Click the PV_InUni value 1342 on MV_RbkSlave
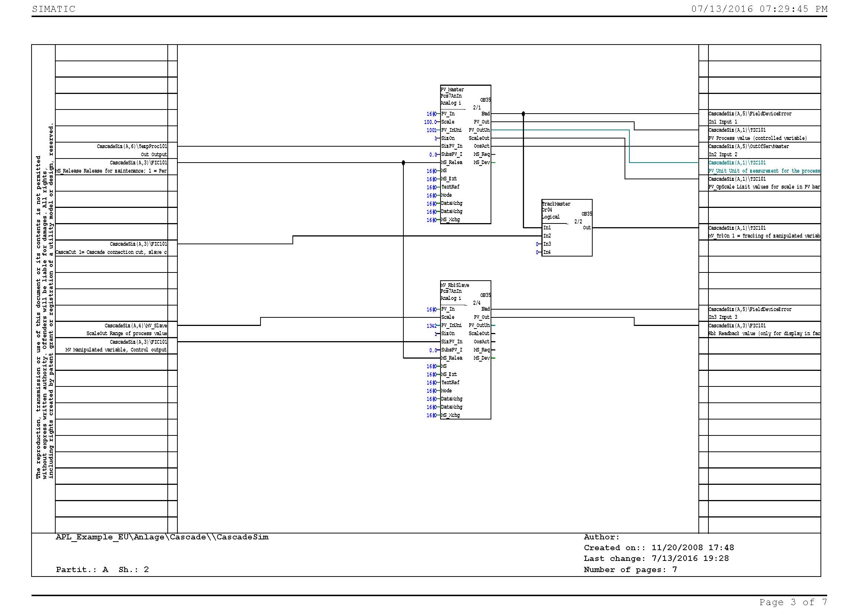Image resolution: width=868 pixels, height=614 pixels. coord(431,326)
